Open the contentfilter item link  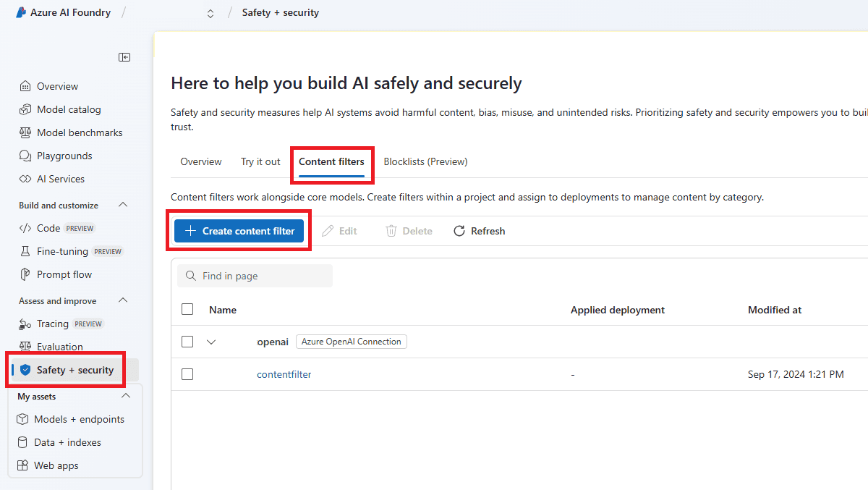pyautogui.click(x=284, y=374)
